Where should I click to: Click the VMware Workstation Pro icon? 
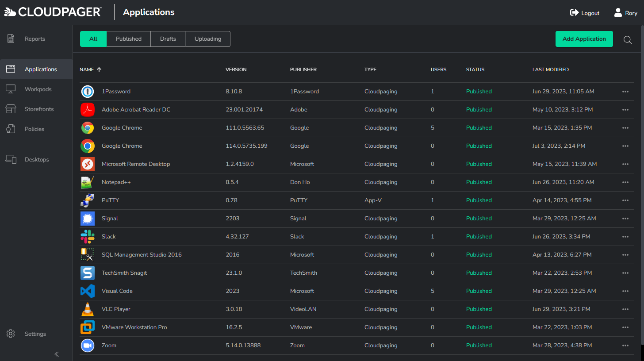click(88, 327)
